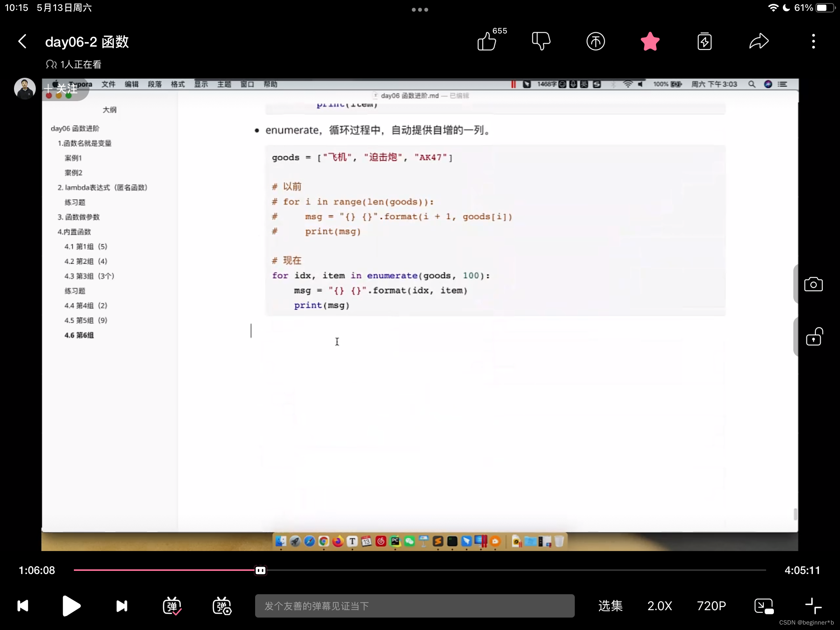This screenshot has width=840, height=630.
Task: Open the 选集 episode list
Action: point(610,605)
